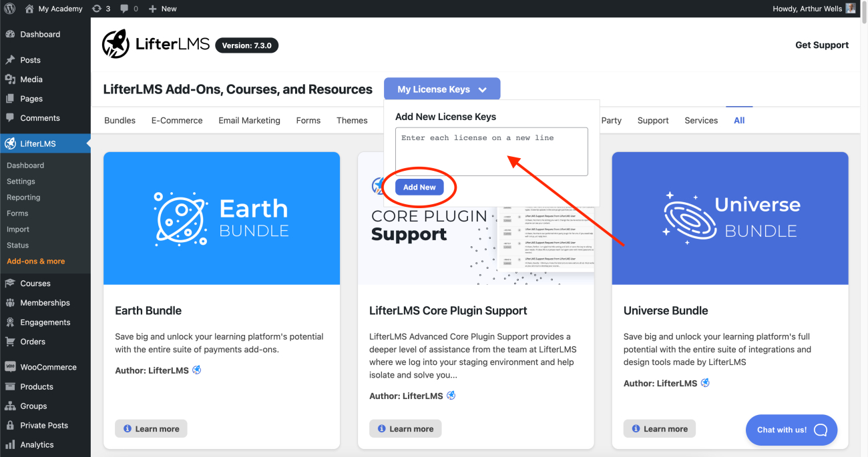
Task: Click the Howdy, Arthur Wells account text
Action: pyautogui.click(x=807, y=9)
